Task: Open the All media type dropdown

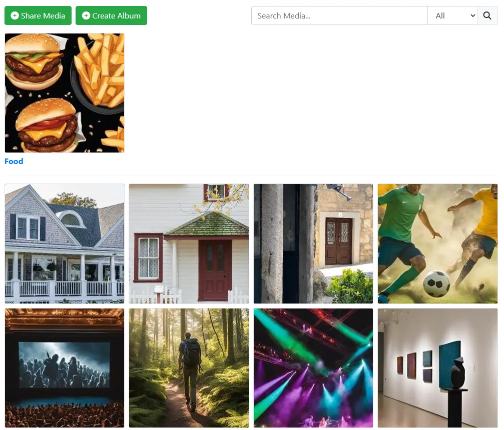Action: [452, 15]
